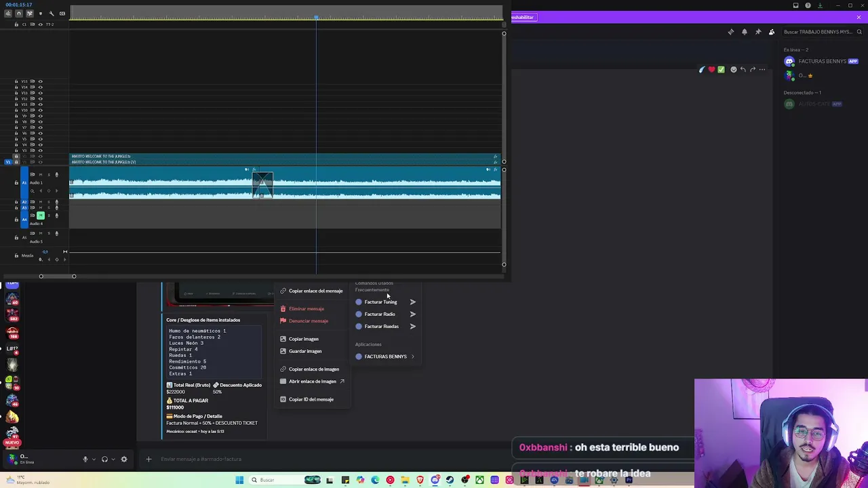The width and height of the screenshot is (868, 488).
Task: Mute the Audio 5 track
Action: pyautogui.click(x=40, y=233)
